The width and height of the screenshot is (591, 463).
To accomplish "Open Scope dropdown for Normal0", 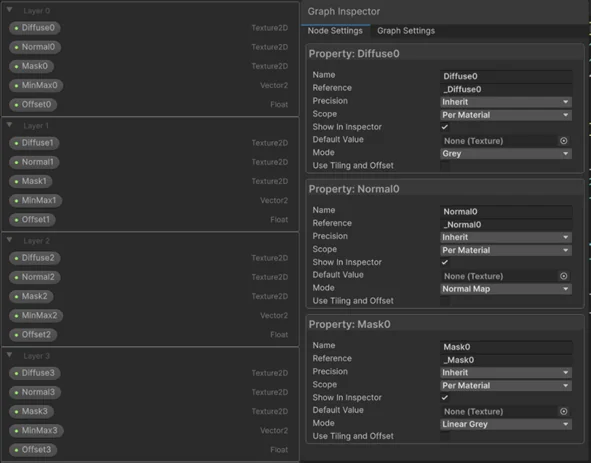I will tap(506, 250).
